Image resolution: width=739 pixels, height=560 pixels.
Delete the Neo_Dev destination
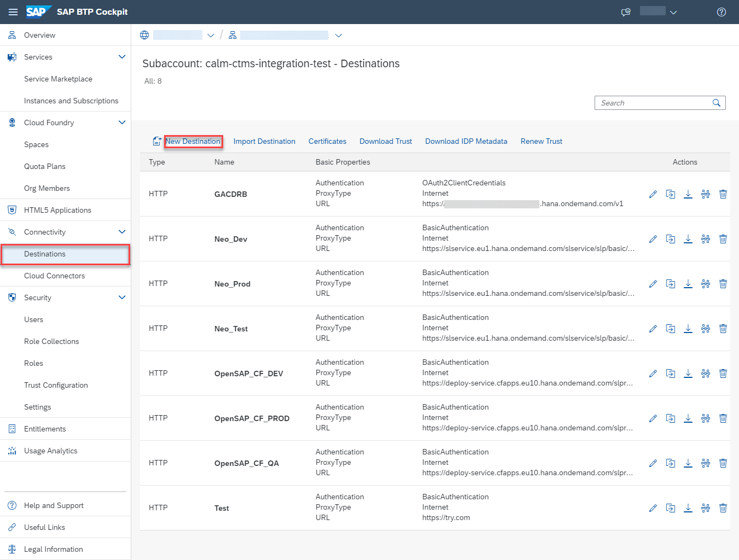(x=723, y=239)
